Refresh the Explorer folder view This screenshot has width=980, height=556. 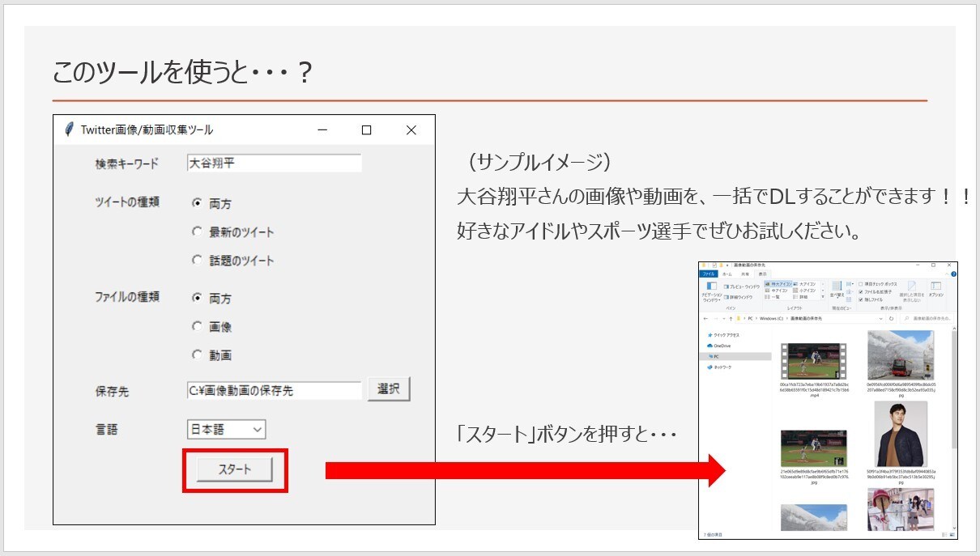click(892, 319)
